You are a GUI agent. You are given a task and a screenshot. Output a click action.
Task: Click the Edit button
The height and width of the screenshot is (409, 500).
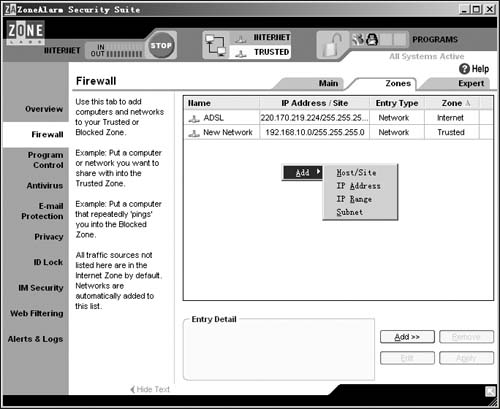click(407, 358)
